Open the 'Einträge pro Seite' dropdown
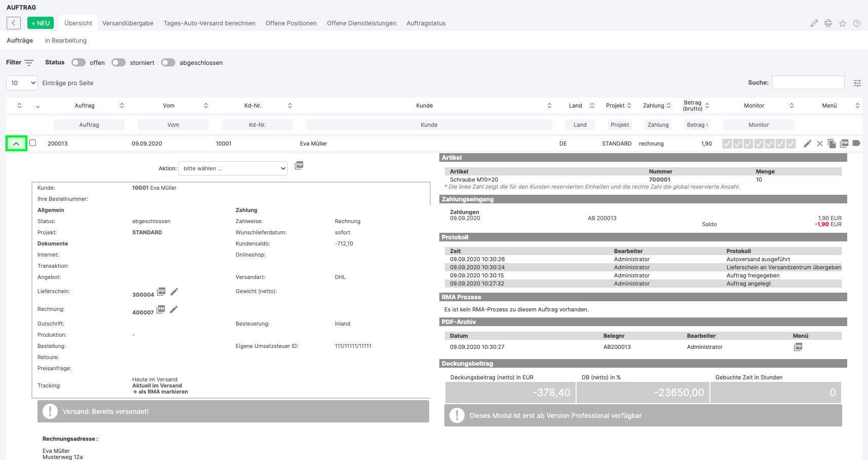This screenshot has width=868, height=460. 22,83
